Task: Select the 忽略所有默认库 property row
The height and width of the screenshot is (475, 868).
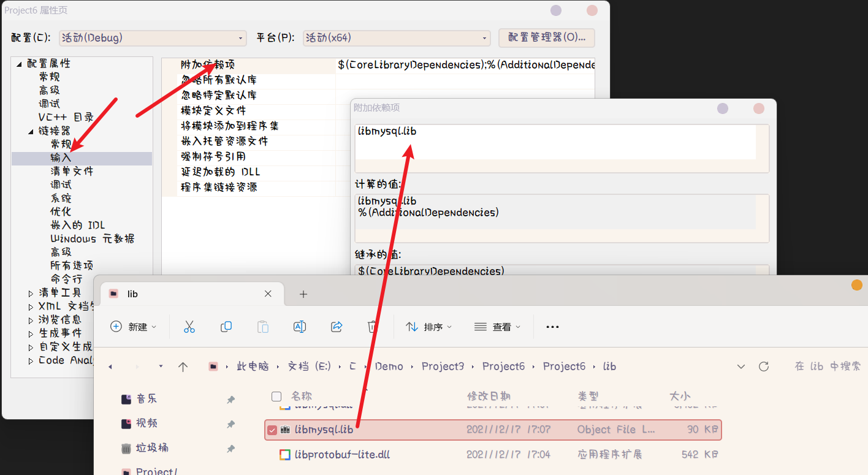Action: click(378, 80)
